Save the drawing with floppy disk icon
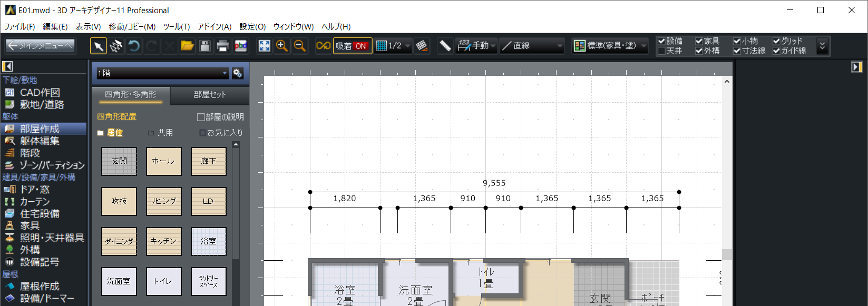The image size is (868, 306). click(205, 46)
